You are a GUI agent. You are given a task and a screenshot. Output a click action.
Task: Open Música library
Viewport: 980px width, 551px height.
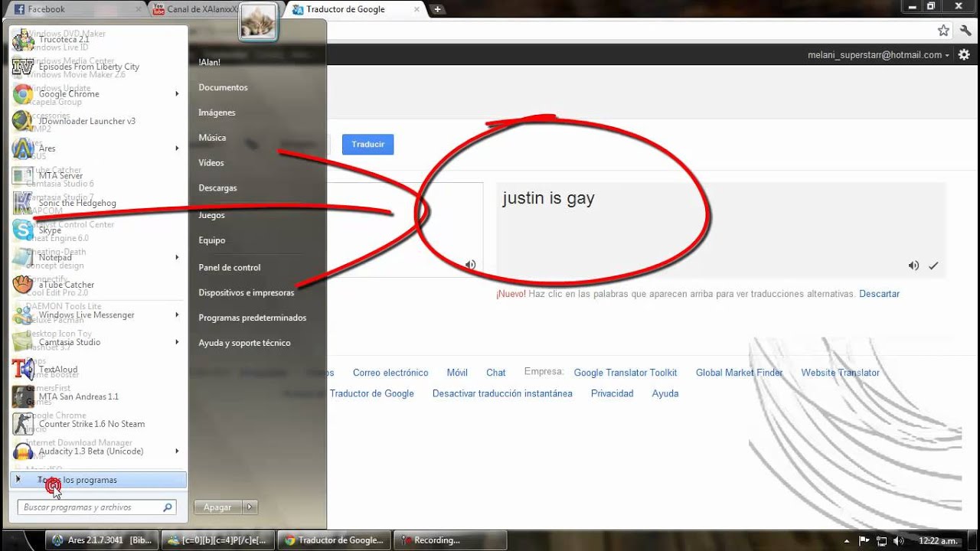coord(212,138)
